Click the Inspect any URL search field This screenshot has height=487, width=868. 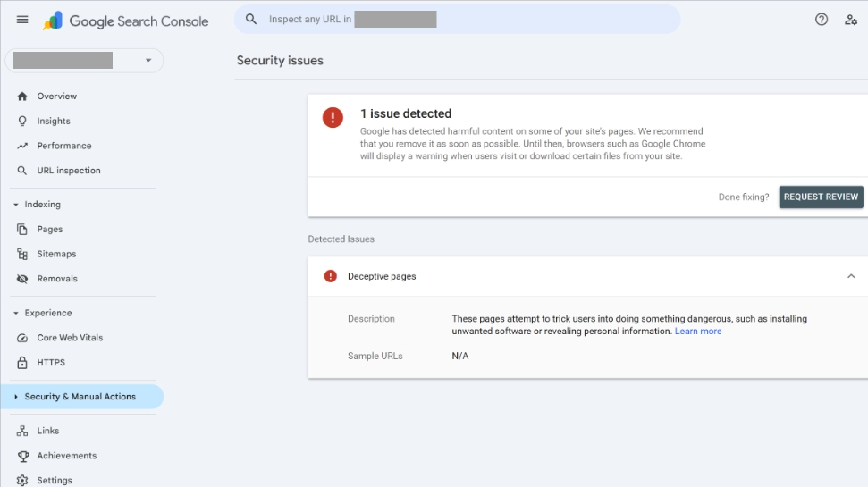click(458, 20)
